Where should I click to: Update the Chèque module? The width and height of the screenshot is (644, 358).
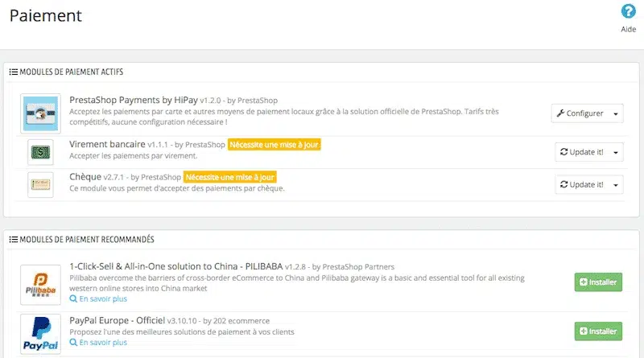pyautogui.click(x=582, y=185)
